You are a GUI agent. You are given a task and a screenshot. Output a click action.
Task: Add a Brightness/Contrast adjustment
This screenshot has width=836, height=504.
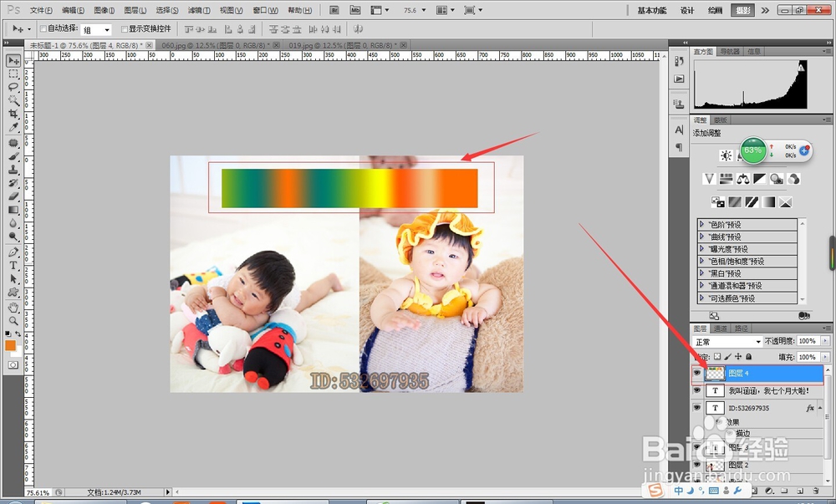[726, 155]
